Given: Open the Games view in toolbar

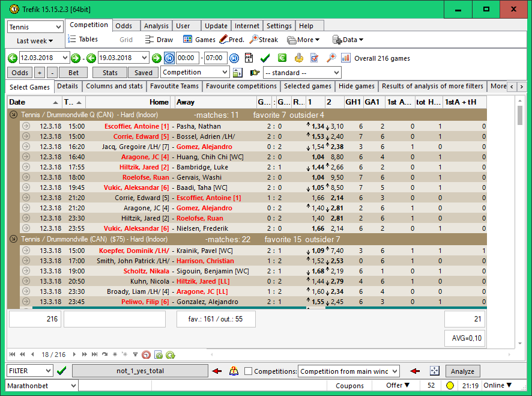Looking at the screenshot, I should pos(199,40).
